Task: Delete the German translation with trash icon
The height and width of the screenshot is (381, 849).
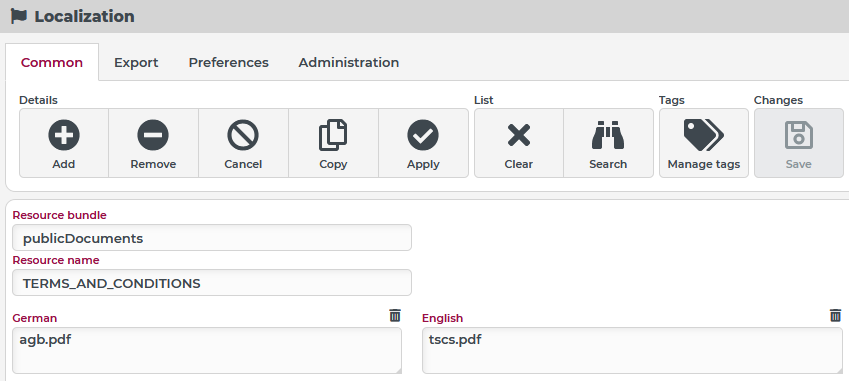Action: [395, 316]
